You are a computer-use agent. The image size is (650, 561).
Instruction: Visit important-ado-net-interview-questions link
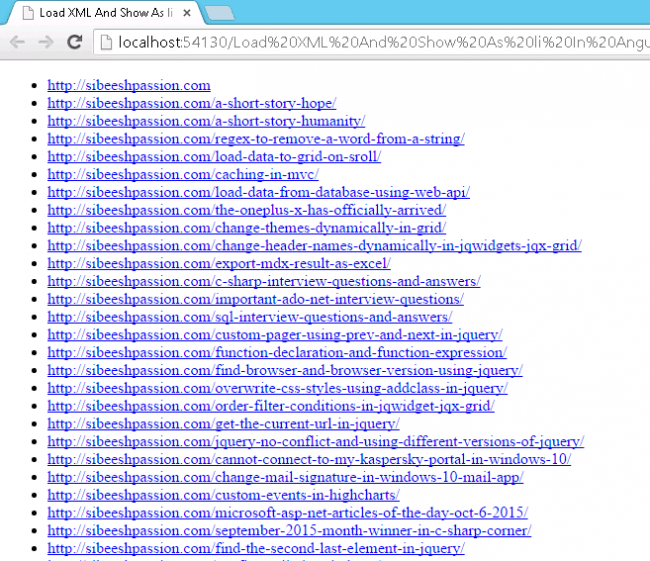point(255,299)
